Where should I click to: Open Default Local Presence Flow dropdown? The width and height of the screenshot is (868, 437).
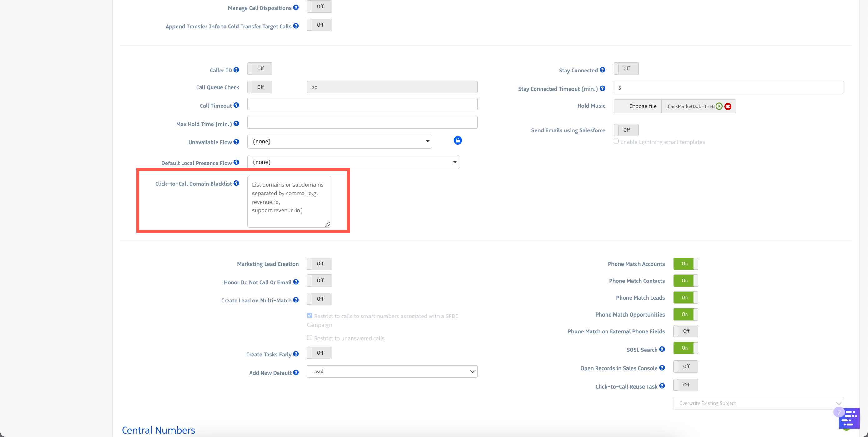click(353, 162)
